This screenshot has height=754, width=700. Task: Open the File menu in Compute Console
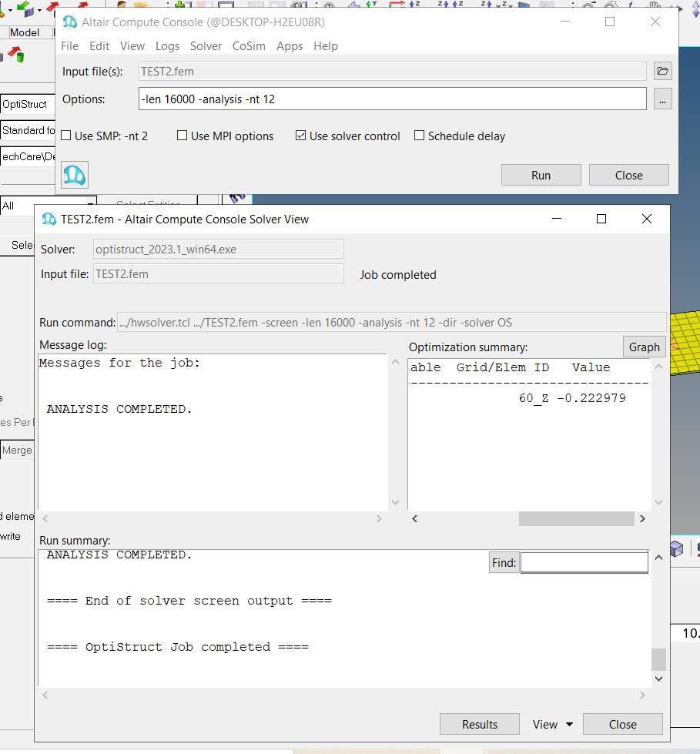click(x=70, y=46)
